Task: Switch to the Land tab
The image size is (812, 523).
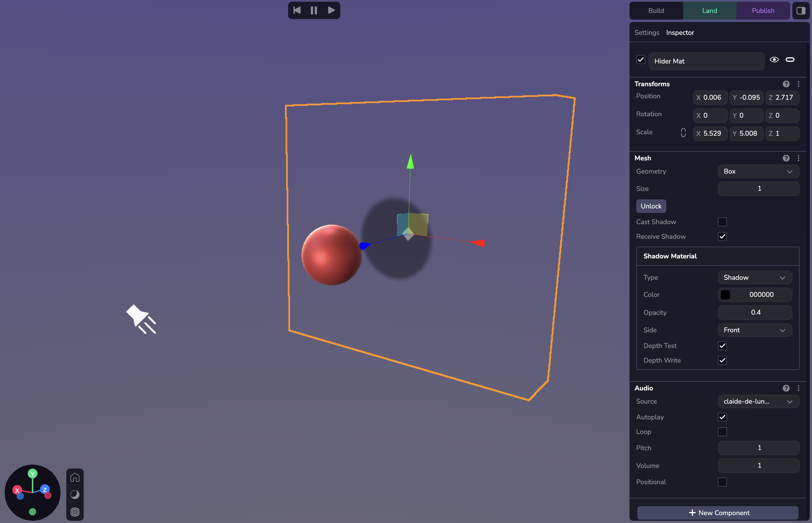Action: pos(709,10)
